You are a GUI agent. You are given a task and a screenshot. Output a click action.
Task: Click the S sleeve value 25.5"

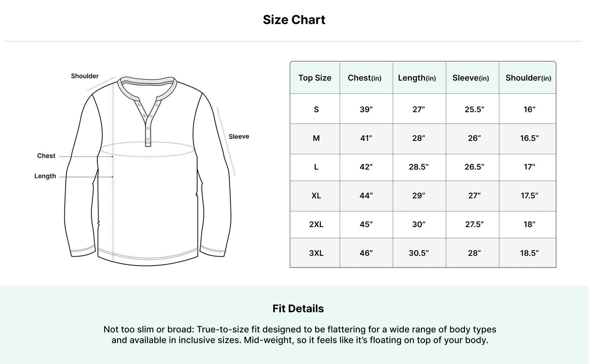point(474,109)
